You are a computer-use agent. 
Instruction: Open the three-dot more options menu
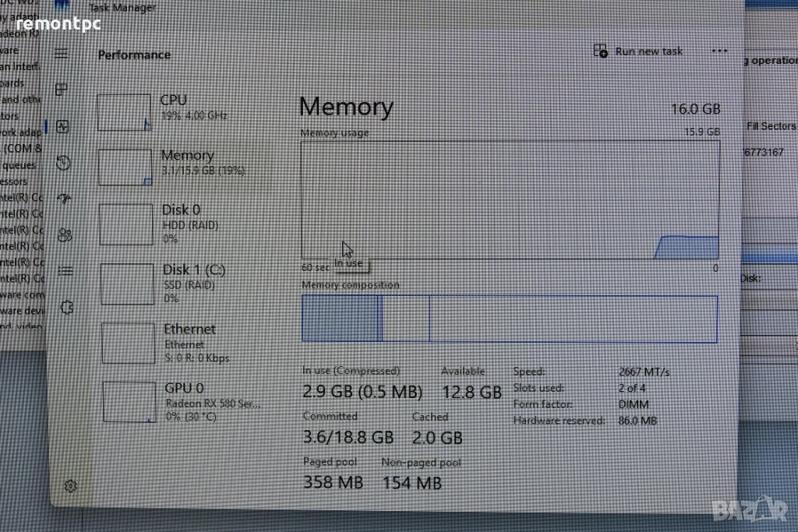719,51
